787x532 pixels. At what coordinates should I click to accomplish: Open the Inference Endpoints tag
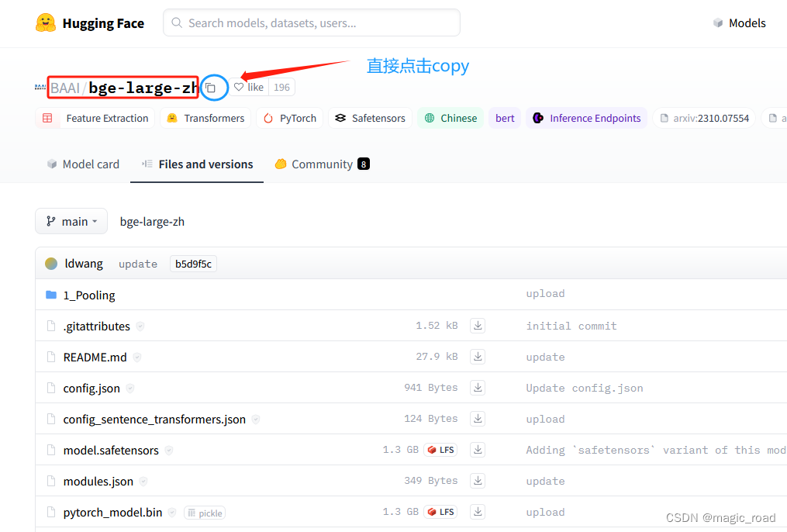(588, 118)
